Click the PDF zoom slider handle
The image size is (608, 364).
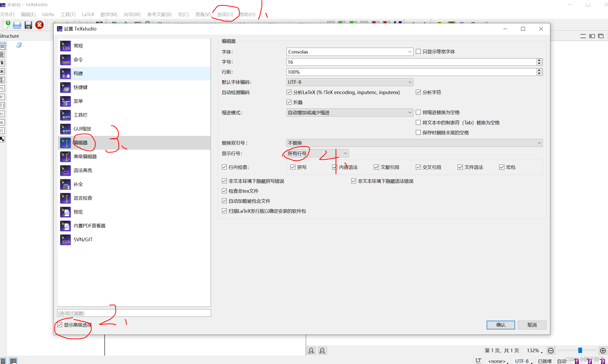(580, 350)
